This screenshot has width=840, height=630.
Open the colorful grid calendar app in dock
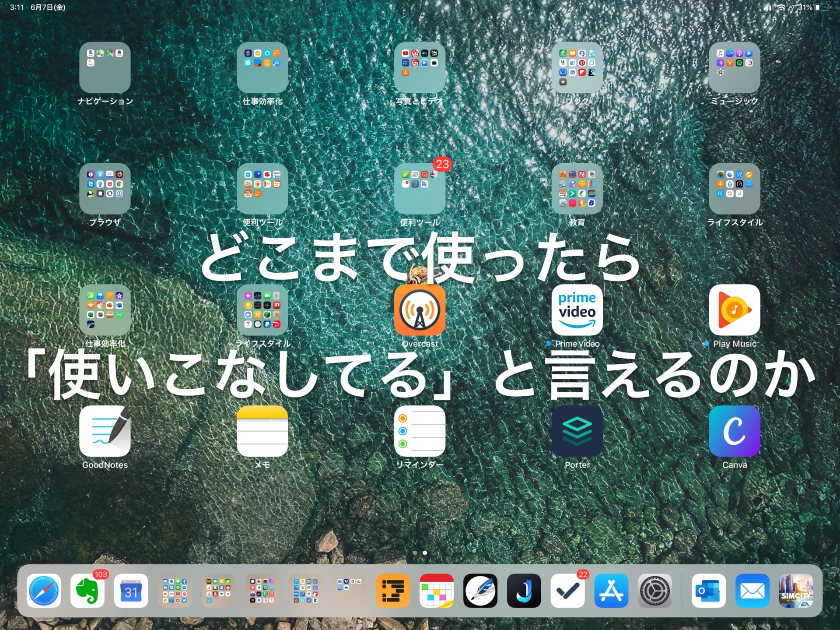point(437,591)
